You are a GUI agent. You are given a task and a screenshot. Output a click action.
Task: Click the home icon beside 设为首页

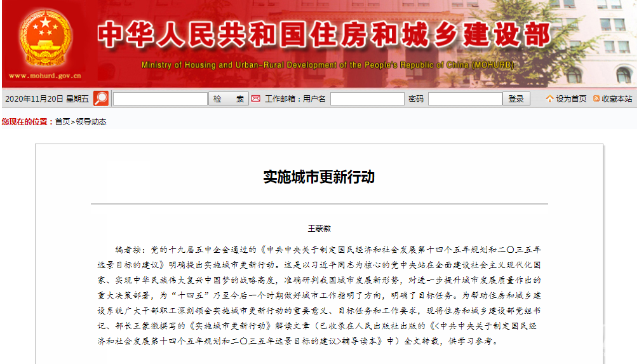tap(549, 98)
